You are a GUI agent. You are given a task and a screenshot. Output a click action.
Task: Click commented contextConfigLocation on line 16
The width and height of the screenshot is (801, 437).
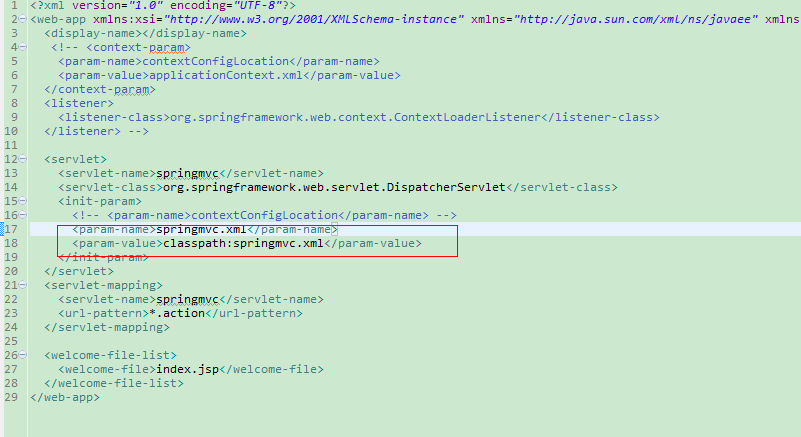(265, 215)
